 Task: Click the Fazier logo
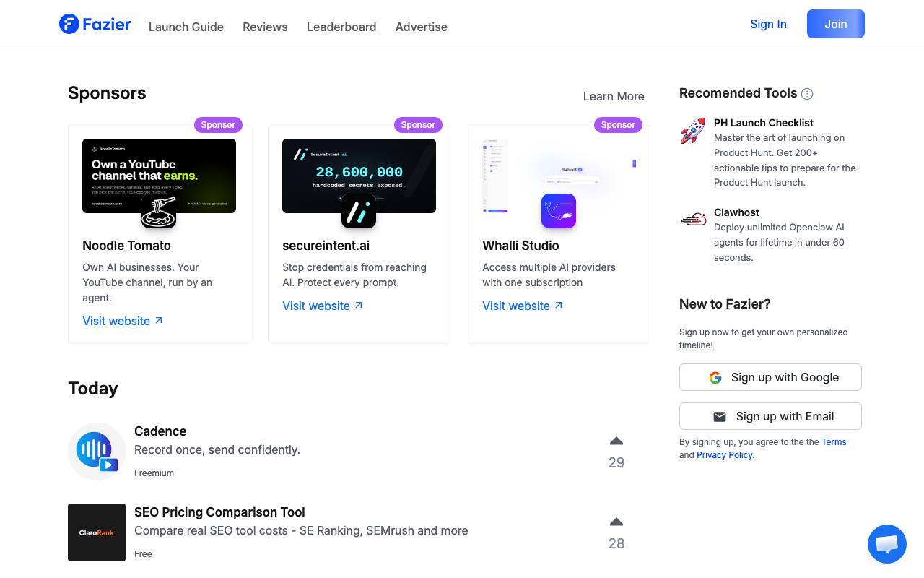pos(95,24)
